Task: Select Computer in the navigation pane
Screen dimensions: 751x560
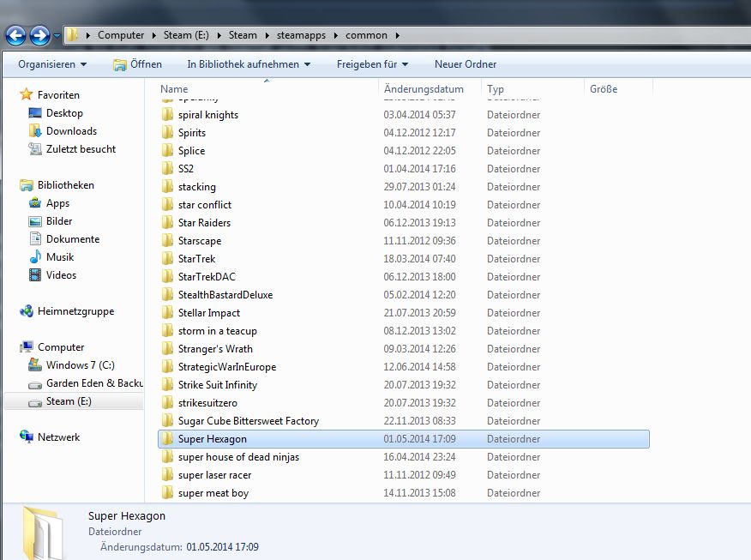Action: click(x=61, y=347)
